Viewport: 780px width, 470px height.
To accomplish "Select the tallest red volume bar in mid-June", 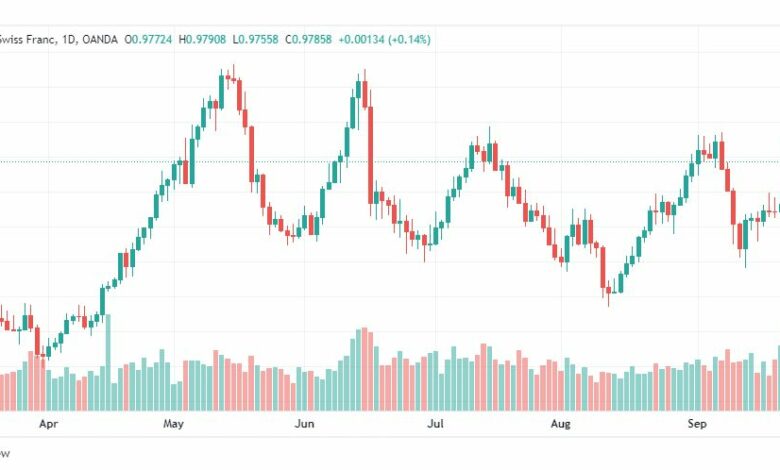I will 364,369.
